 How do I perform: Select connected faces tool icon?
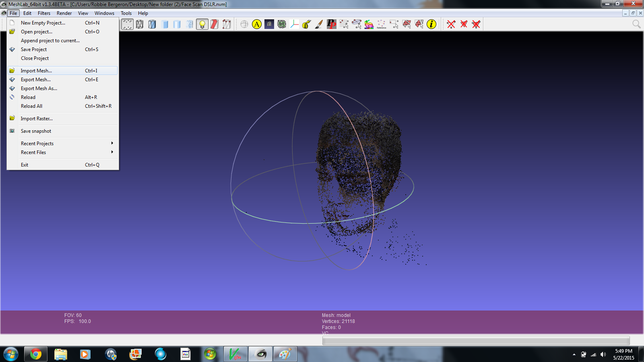pos(419,24)
